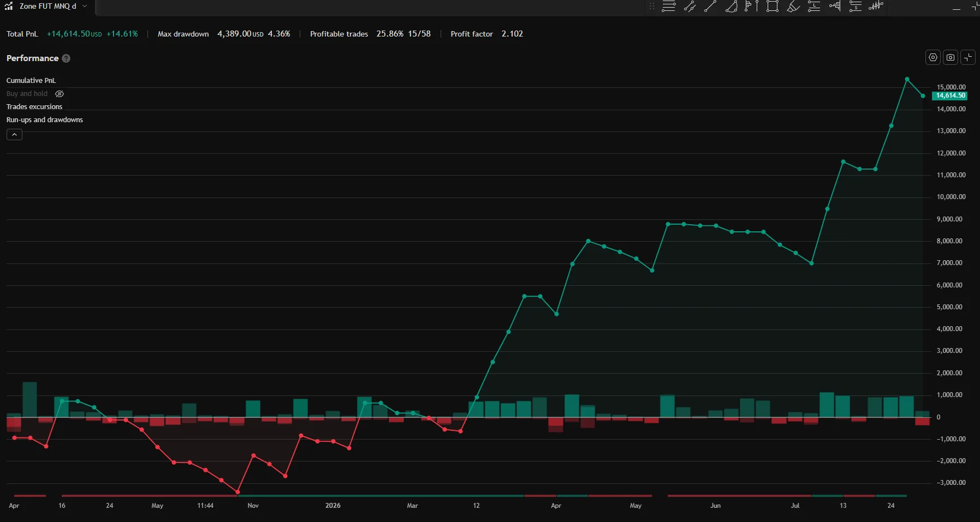The height and width of the screenshot is (522, 980).
Task: Open the Zone FUT MNQ d strategy dropdown
Action: click(85, 6)
